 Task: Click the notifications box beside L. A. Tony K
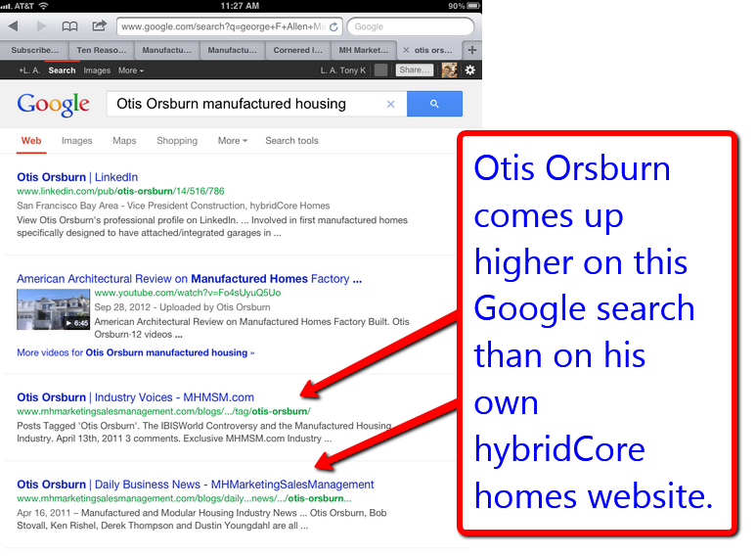[x=380, y=70]
